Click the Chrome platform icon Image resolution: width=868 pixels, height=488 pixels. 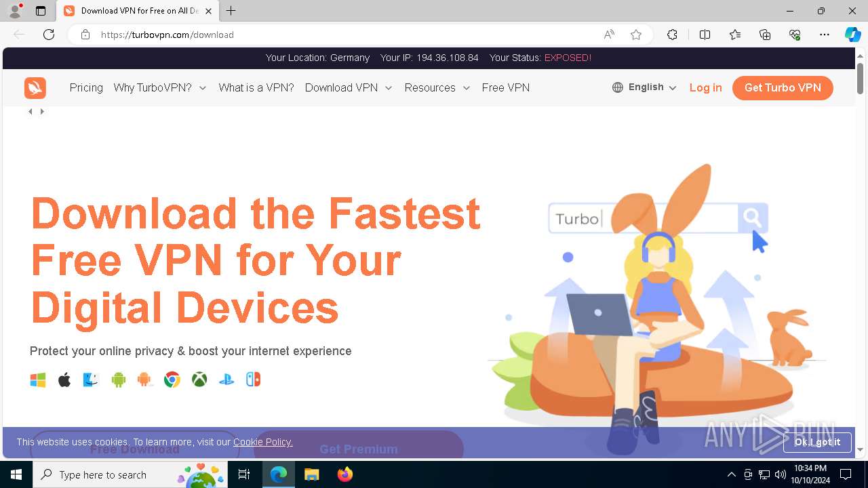tap(172, 380)
